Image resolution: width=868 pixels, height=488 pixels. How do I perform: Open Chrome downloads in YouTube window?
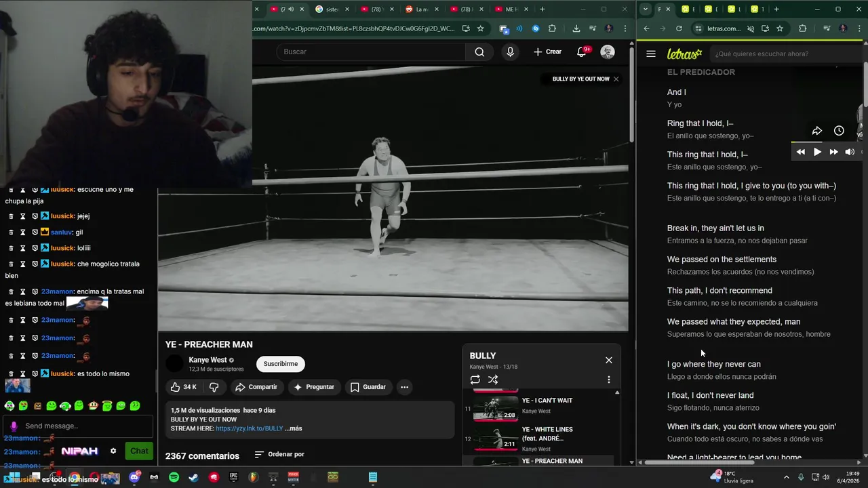click(576, 28)
